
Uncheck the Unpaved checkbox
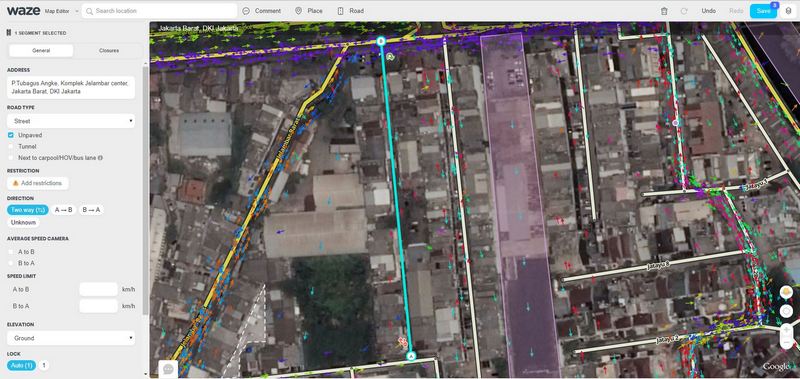[11, 135]
